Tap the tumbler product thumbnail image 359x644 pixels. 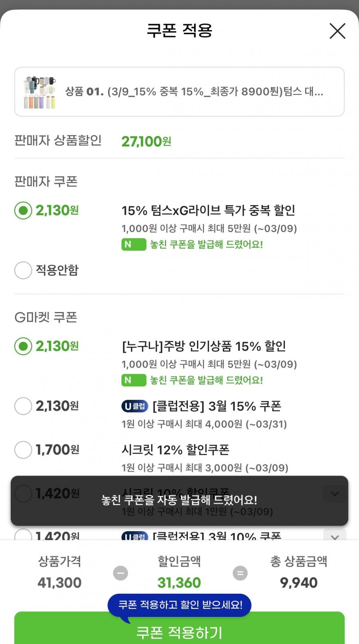point(39,92)
